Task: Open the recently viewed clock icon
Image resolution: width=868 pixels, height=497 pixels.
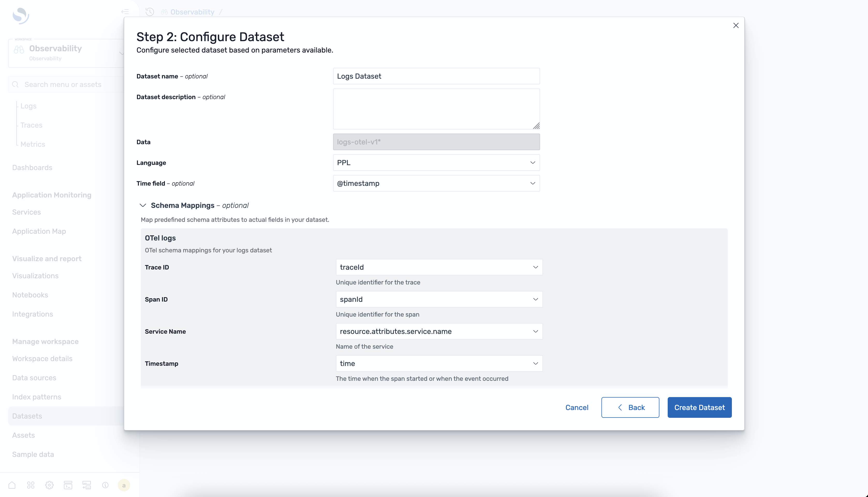Action: tap(149, 11)
